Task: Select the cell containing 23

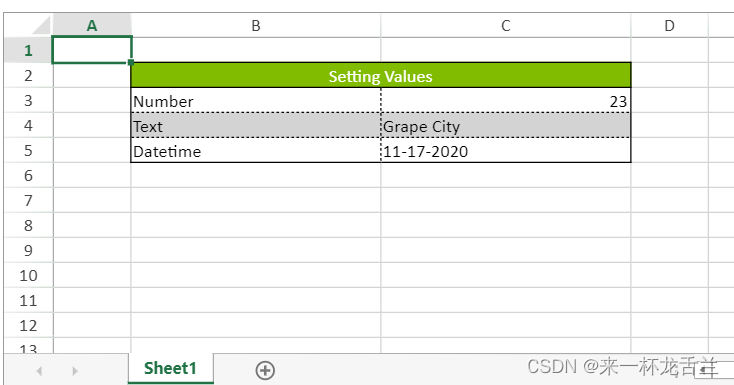Action: point(506,101)
